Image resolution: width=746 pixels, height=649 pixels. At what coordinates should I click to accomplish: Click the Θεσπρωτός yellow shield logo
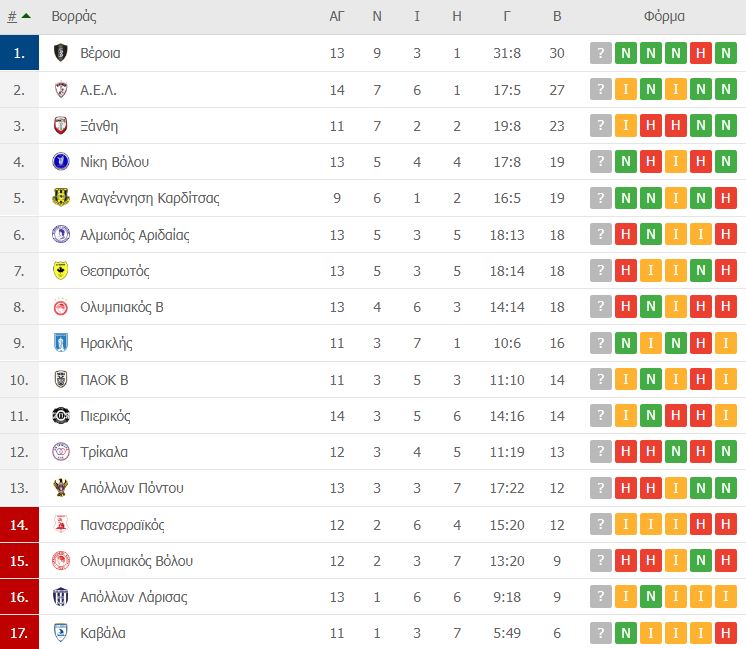60,271
